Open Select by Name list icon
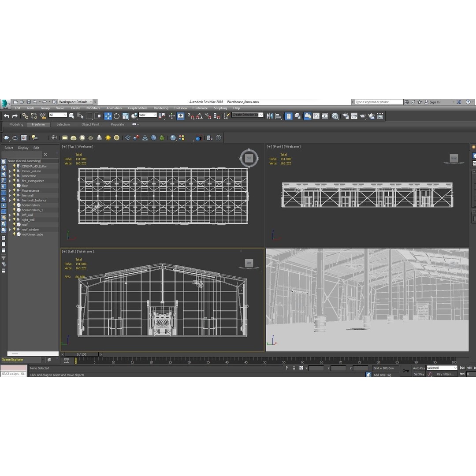This screenshot has width=476, height=476. pyautogui.click(x=80, y=116)
